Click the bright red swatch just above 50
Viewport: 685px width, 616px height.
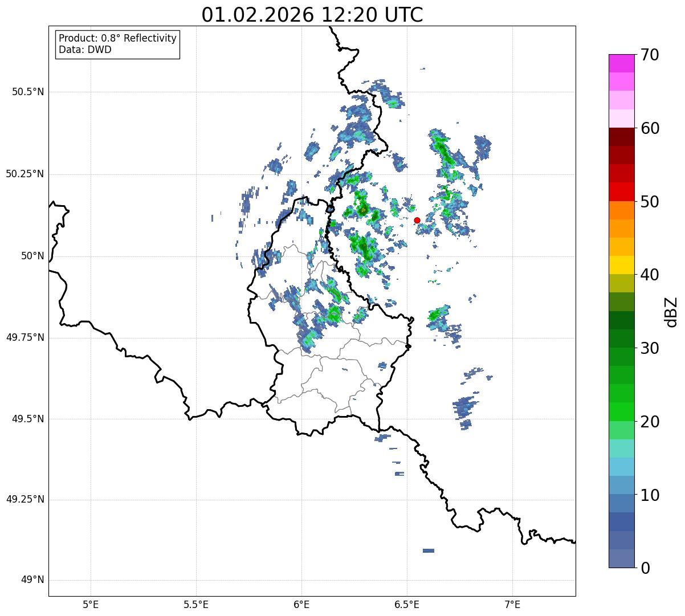(621, 191)
